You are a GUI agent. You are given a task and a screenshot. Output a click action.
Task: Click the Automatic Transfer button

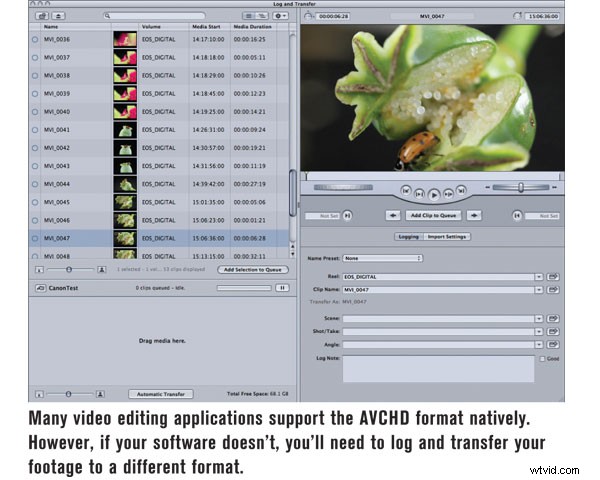(x=161, y=394)
